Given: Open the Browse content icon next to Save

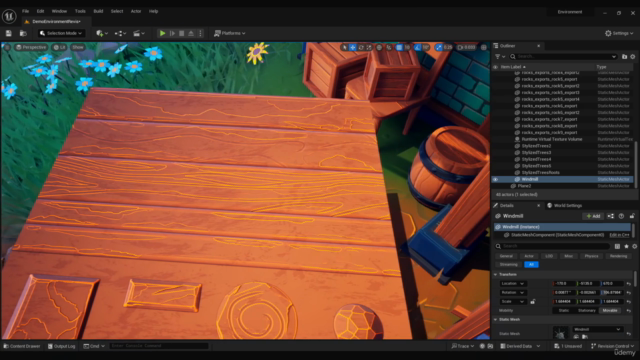Looking at the screenshot, I should 23,33.
